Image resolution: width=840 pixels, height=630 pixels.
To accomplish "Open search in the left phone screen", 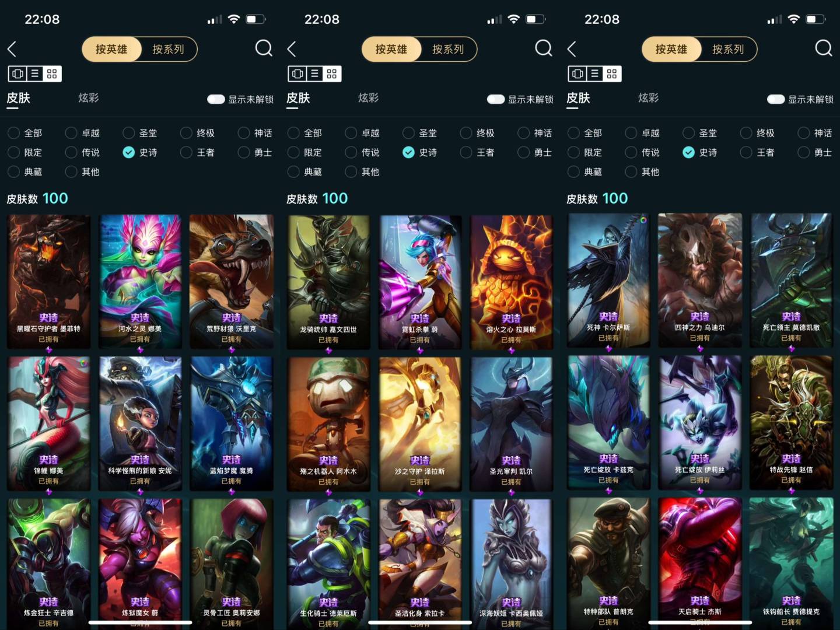I will pos(264,48).
